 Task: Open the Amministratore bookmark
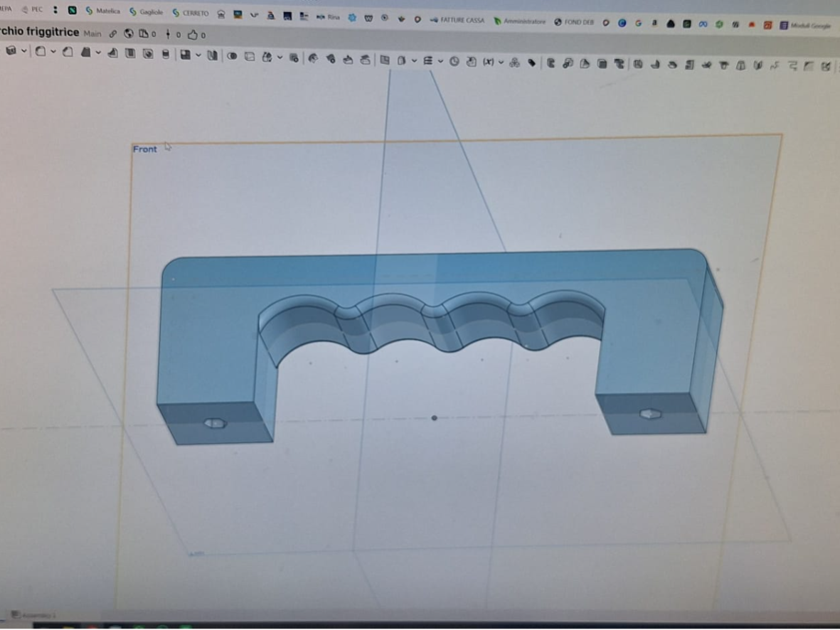(520, 21)
